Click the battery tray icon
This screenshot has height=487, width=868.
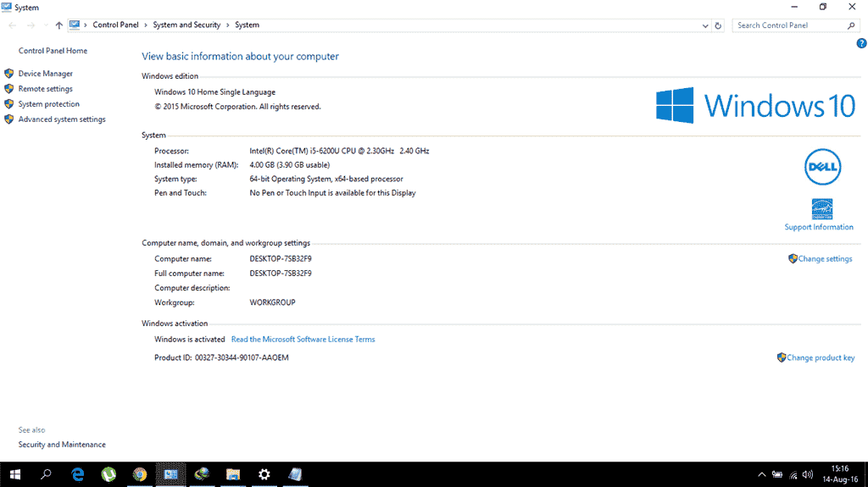coord(777,474)
